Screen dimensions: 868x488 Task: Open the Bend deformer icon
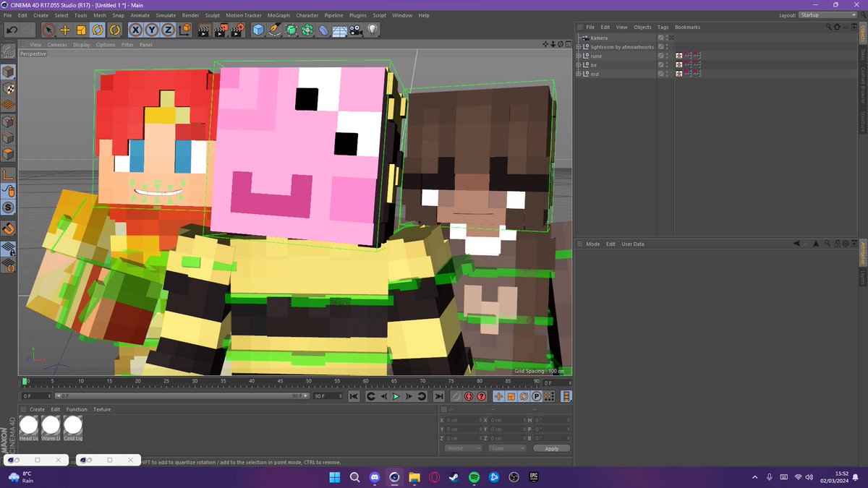(323, 30)
